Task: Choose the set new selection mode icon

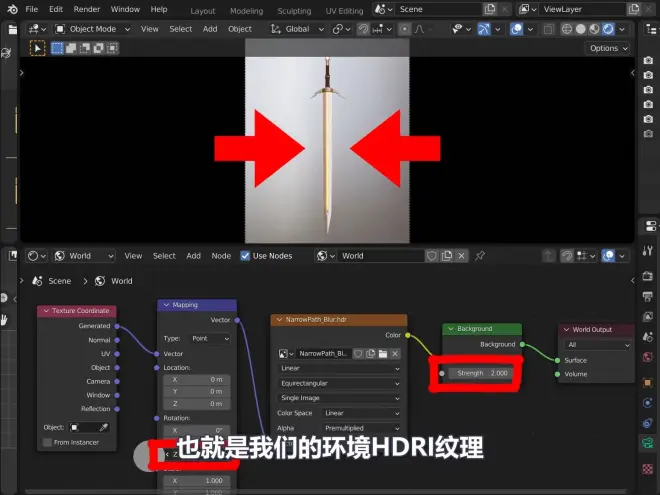Action: pyautogui.click(x=57, y=48)
